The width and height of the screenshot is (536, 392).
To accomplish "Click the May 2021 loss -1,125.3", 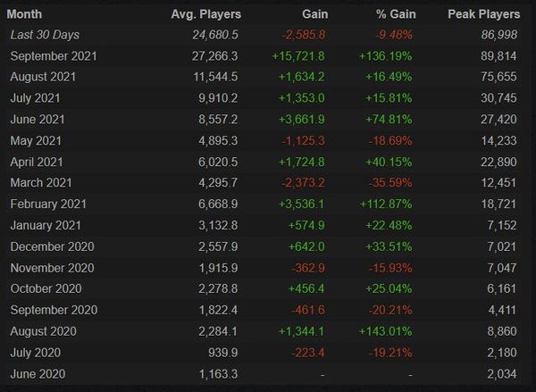I will point(303,141).
